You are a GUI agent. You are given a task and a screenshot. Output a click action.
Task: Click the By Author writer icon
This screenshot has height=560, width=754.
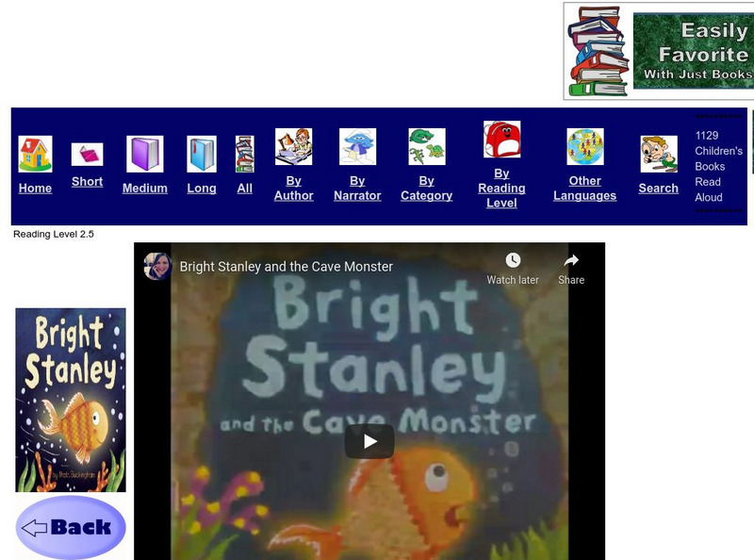coord(294,146)
